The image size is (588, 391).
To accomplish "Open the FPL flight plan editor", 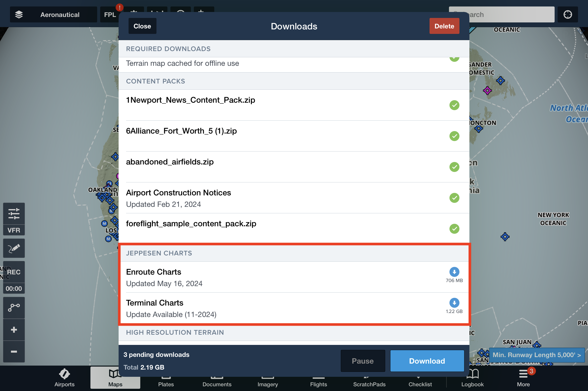I will [x=110, y=14].
